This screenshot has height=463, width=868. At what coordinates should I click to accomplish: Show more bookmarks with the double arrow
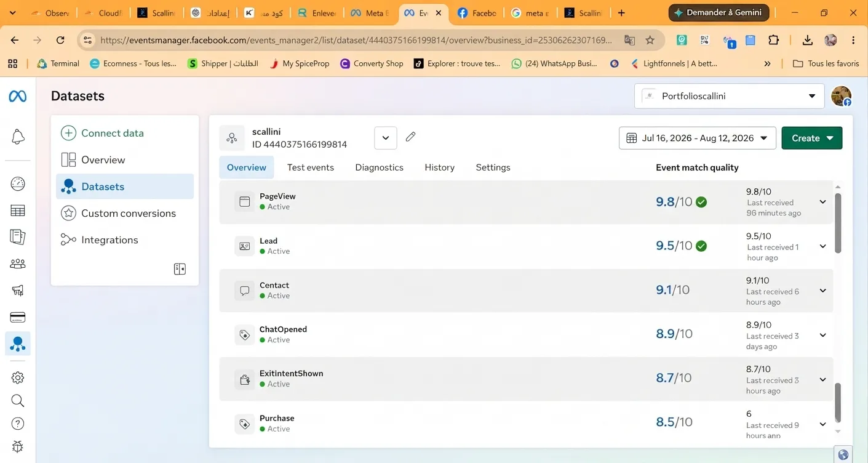point(767,63)
